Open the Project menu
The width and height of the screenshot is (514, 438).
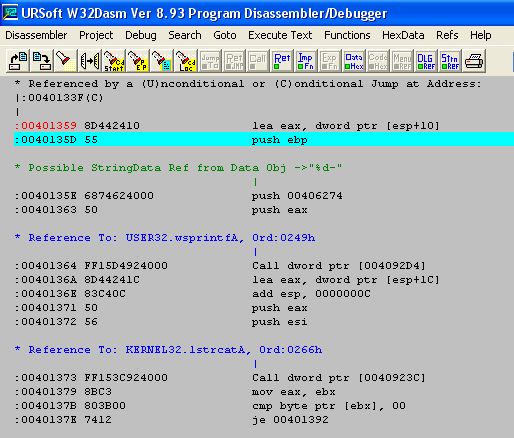pos(96,35)
